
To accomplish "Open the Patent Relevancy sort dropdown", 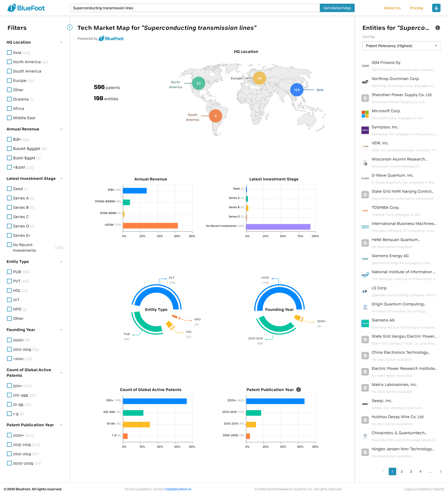I will tap(401, 46).
